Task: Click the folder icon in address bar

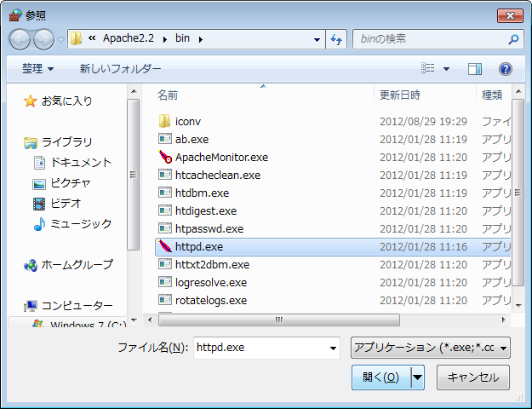Action: tap(76, 38)
